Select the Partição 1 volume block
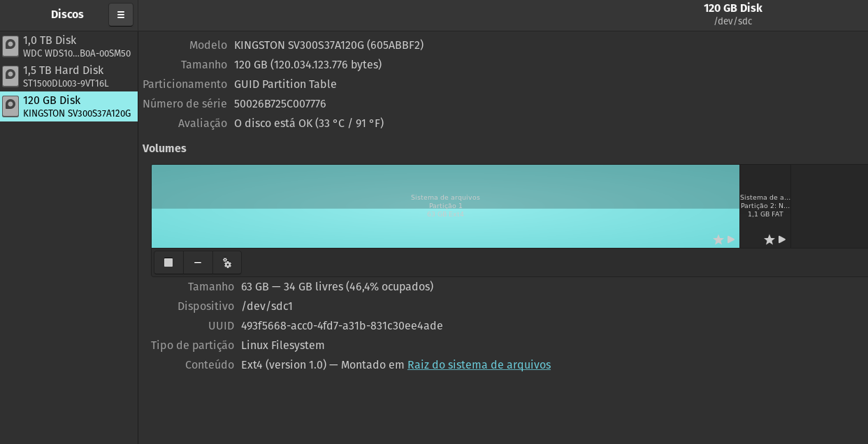This screenshot has width=868, height=444. [445, 206]
